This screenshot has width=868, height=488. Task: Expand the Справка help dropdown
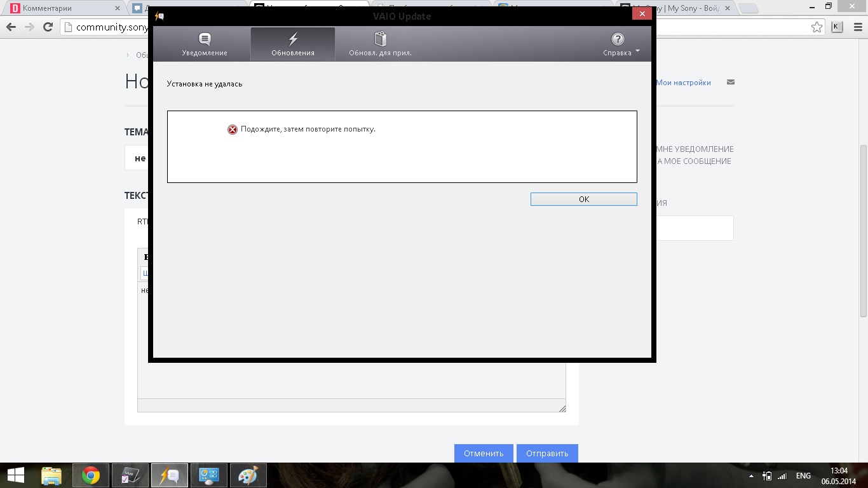(x=621, y=44)
